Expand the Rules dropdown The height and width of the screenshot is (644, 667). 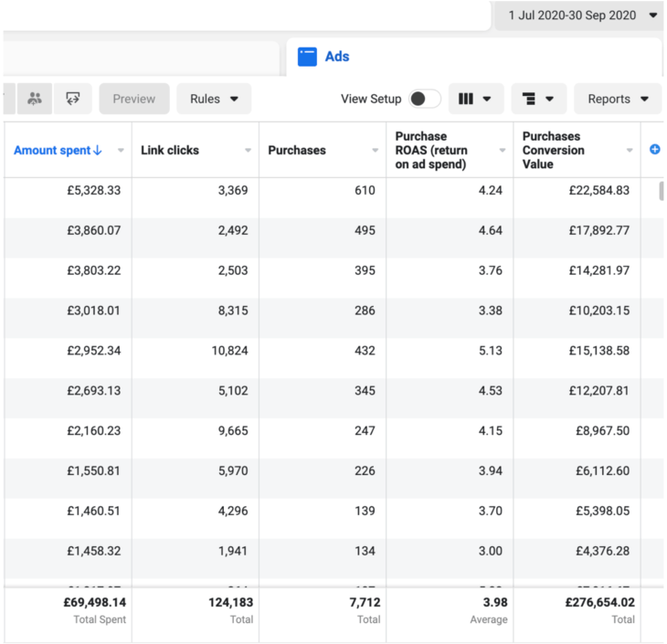coord(214,99)
